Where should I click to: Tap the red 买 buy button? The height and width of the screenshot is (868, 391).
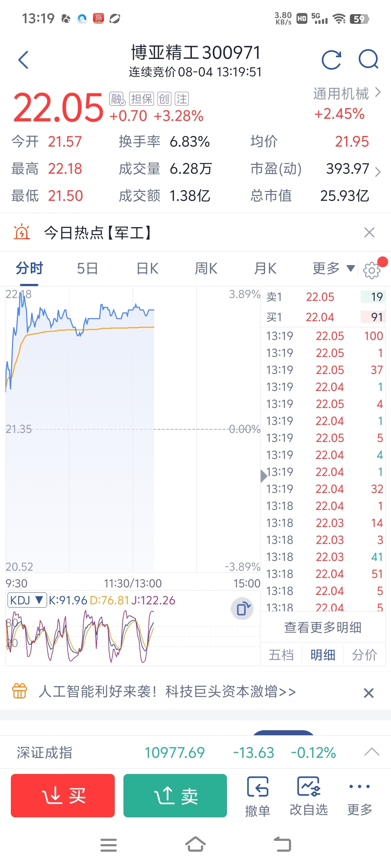click(x=63, y=796)
